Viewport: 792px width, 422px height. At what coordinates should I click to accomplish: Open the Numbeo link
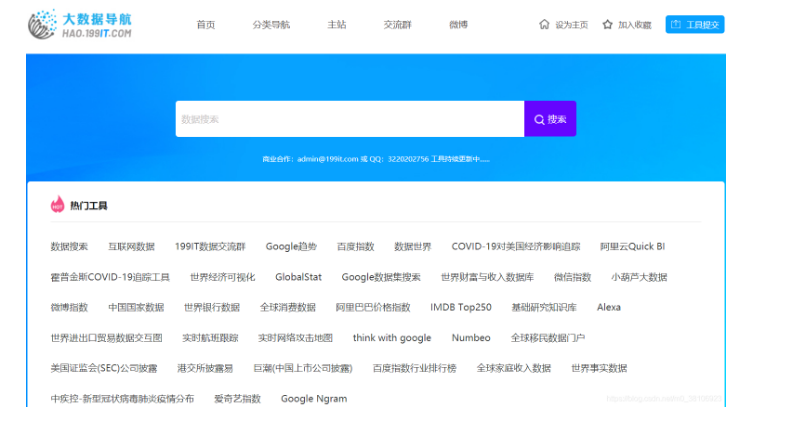(x=471, y=338)
